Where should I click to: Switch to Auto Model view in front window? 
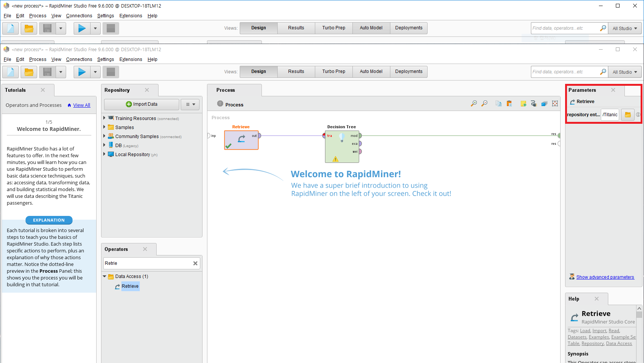[371, 71]
